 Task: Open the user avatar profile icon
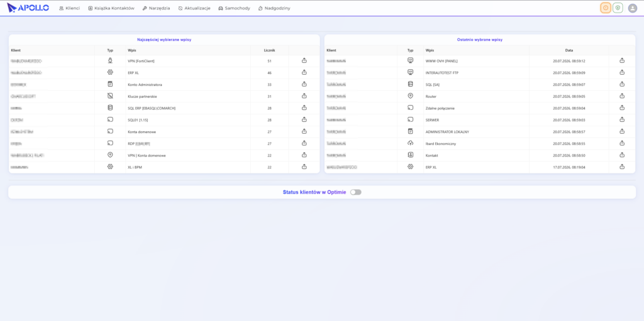(633, 8)
